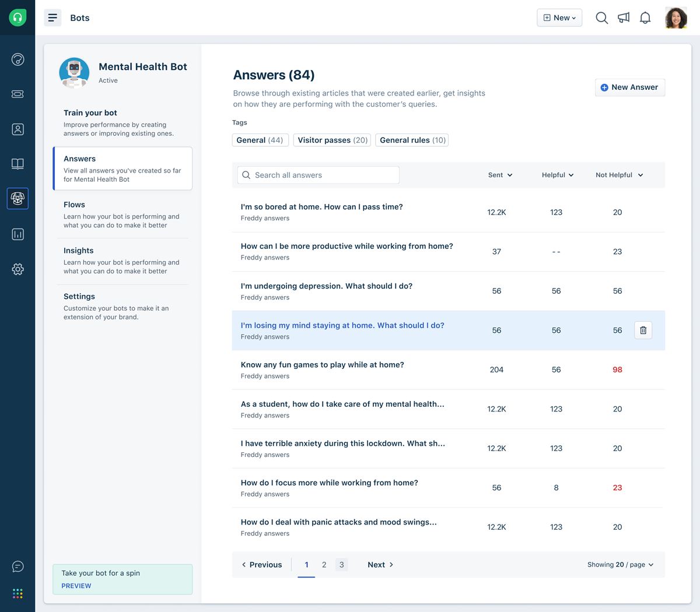Go to page 2 of answers
This screenshot has height=612, width=700.
[x=324, y=565]
